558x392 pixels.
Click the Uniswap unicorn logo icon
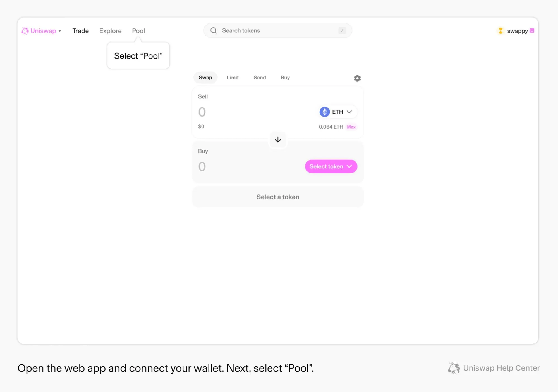25,31
